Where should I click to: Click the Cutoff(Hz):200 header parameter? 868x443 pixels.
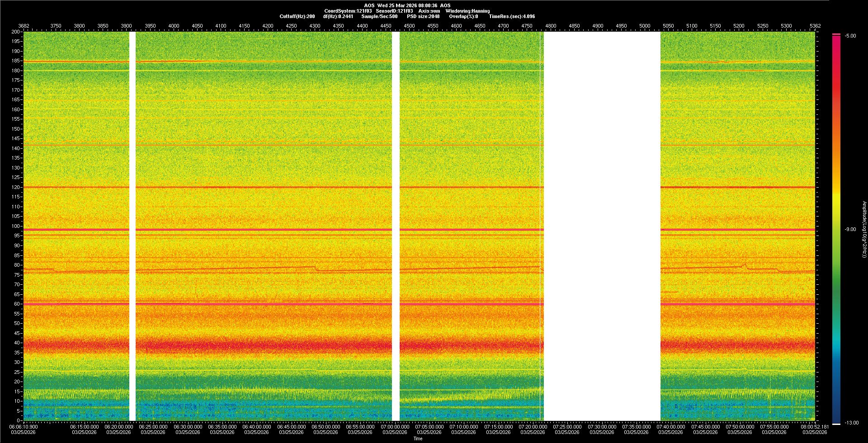click(x=297, y=16)
